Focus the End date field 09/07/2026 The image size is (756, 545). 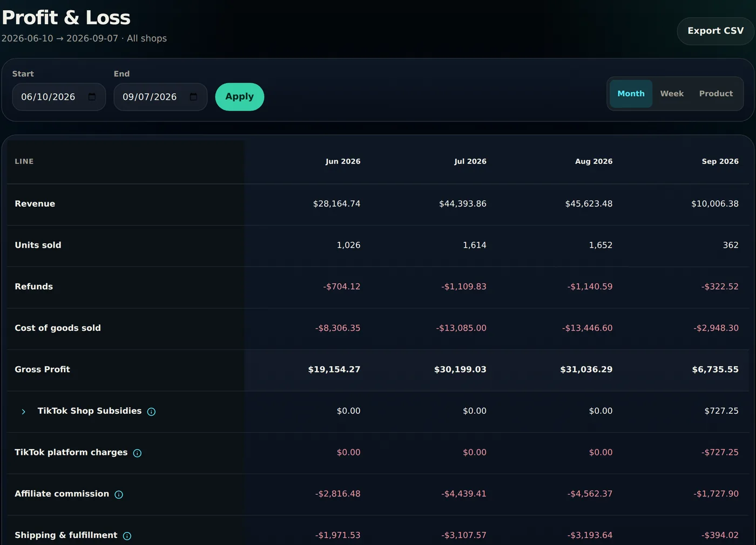160,97
